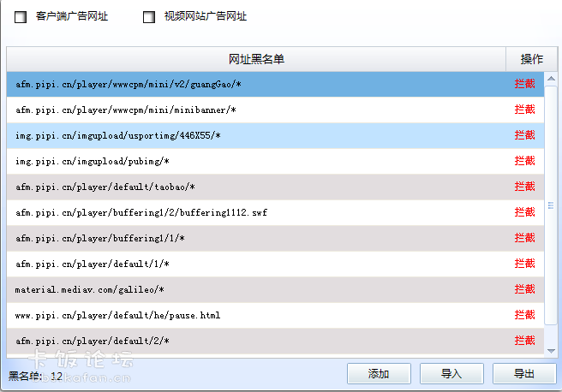Screen dimensions: 562x392
Task: Click 拦截 for the buffering1/1 entry
Action: coord(524,238)
